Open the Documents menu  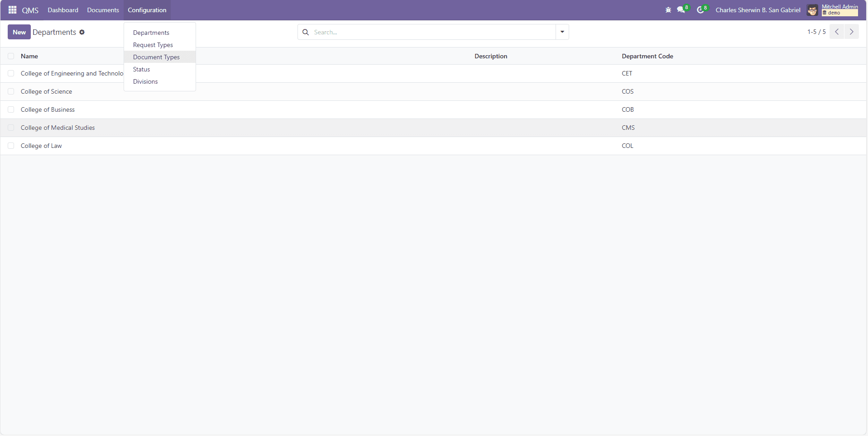pyautogui.click(x=103, y=10)
